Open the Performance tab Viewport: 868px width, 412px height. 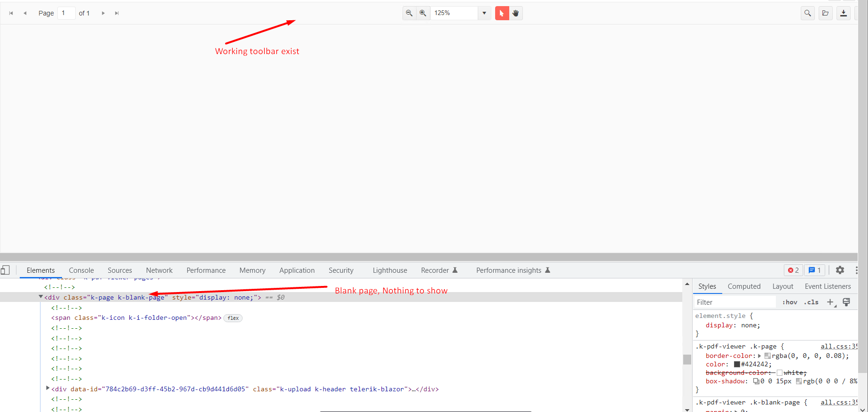tap(206, 270)
